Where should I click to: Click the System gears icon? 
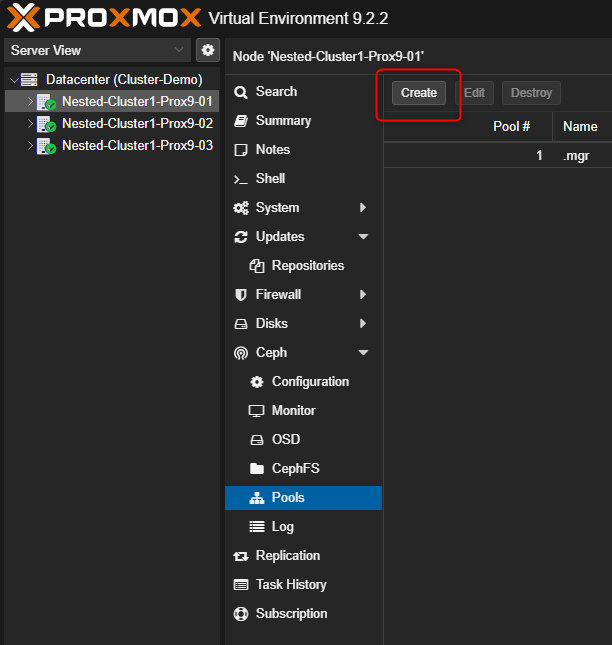click(x=241, y=208)
